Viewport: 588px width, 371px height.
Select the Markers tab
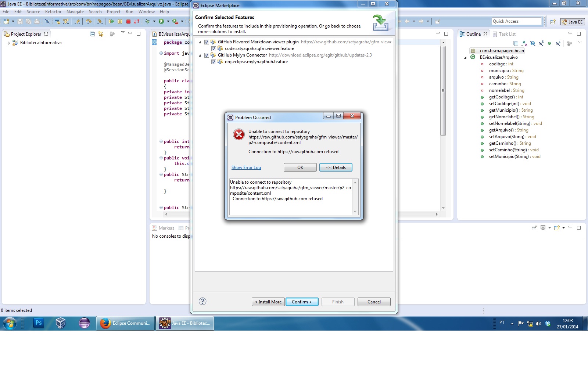[163, 228]
